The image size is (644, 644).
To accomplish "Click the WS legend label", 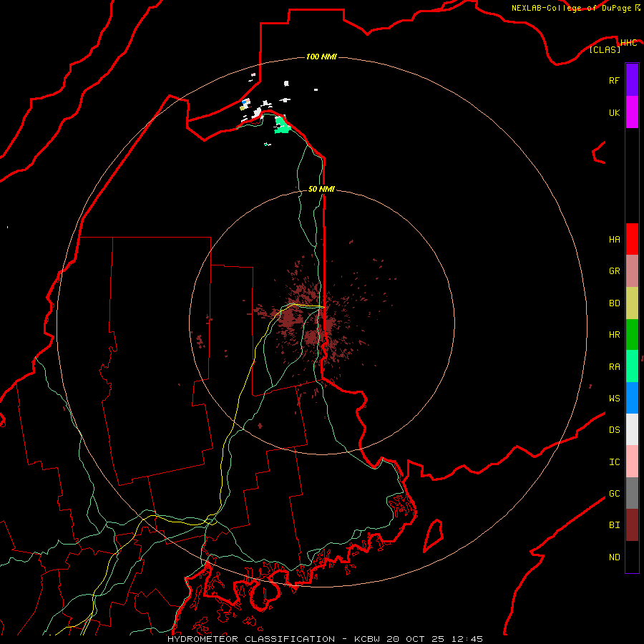I will click(x=614, y=398).
